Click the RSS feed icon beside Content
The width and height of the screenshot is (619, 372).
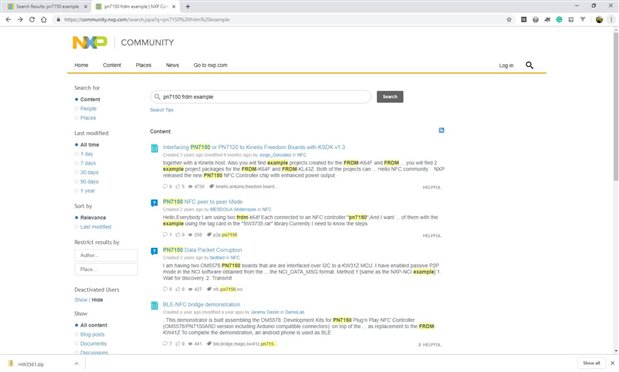pos(441,130)
